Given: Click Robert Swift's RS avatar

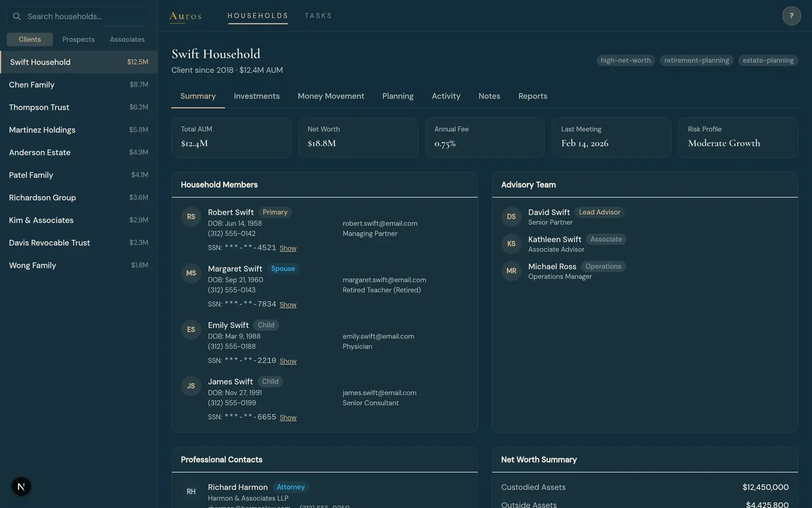Looking at the screenshot, I should pyautogui.click(x=191, y=217).
